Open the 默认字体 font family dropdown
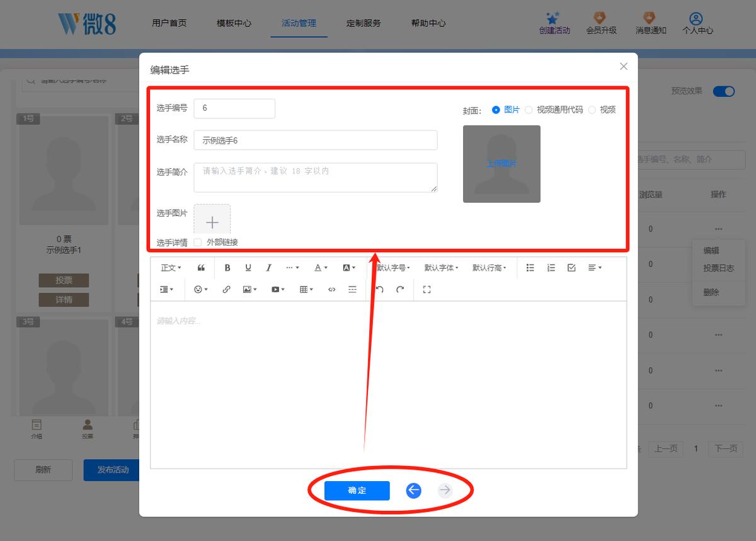This screenshot has width=756, height=541. pos(441,268)
